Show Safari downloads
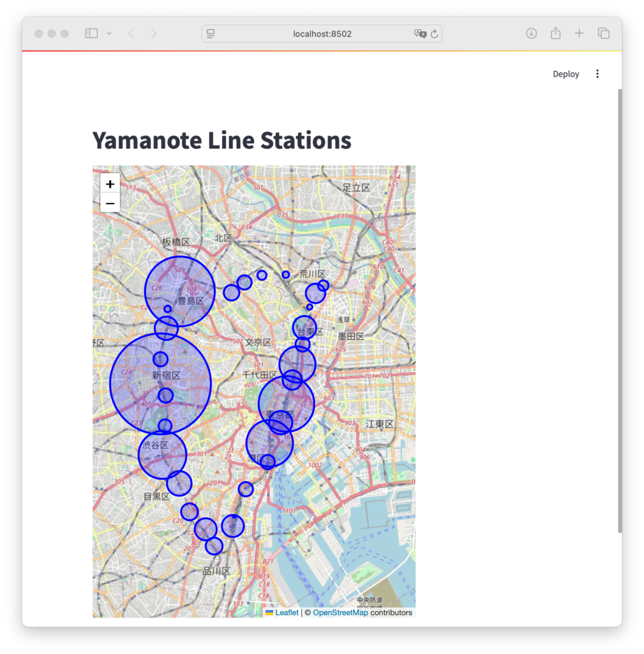644x654 pixels. tap(531, 33)
